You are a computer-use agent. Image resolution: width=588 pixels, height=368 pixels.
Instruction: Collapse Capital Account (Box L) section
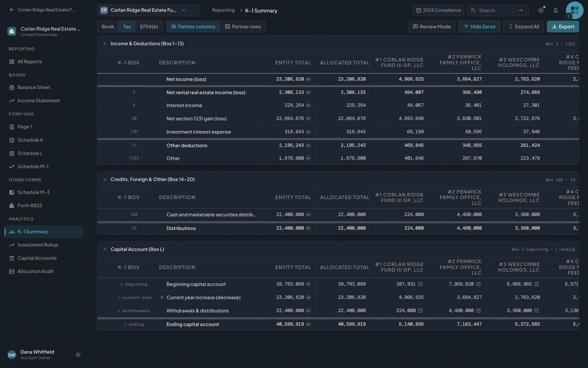coord(105,249)
